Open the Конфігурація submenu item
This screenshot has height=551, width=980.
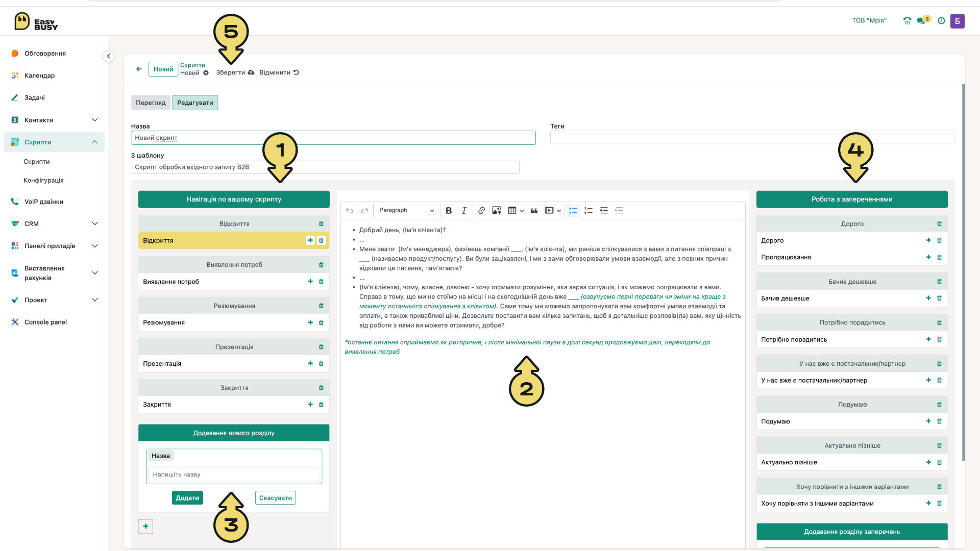point(43,180)
